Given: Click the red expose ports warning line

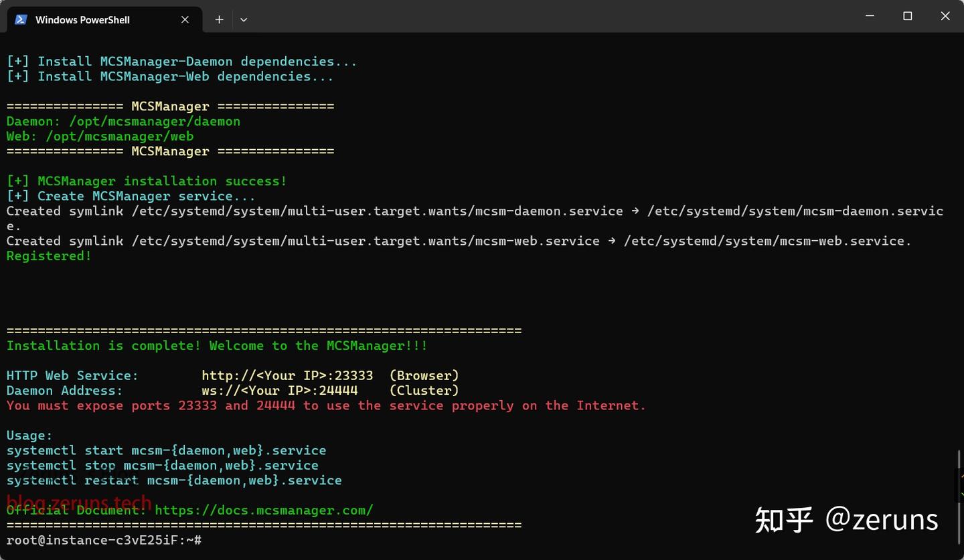Looking at the screenshot, I should pos(326,405).
